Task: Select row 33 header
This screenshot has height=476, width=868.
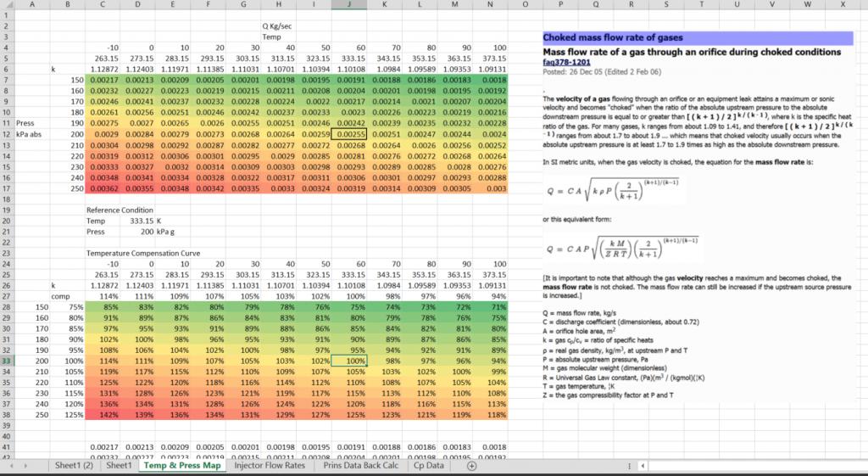Action: tap(7, 361)
